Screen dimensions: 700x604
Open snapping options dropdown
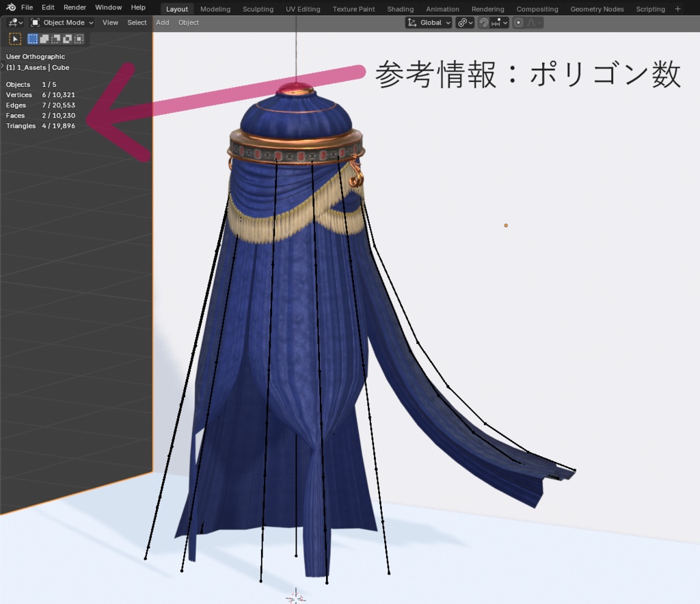[499, 23]
